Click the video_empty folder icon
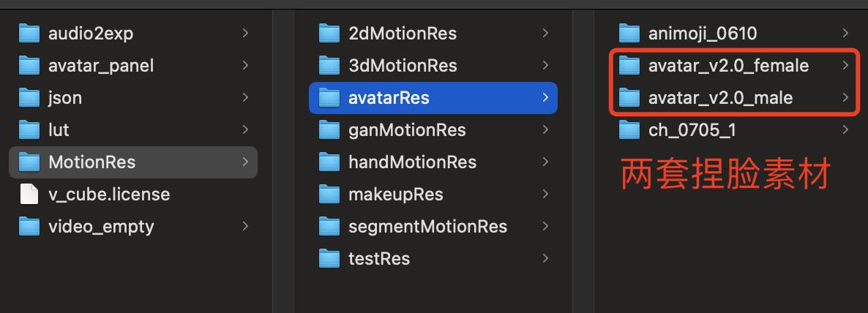Screen dimensions: 868x313 (29, 226)
